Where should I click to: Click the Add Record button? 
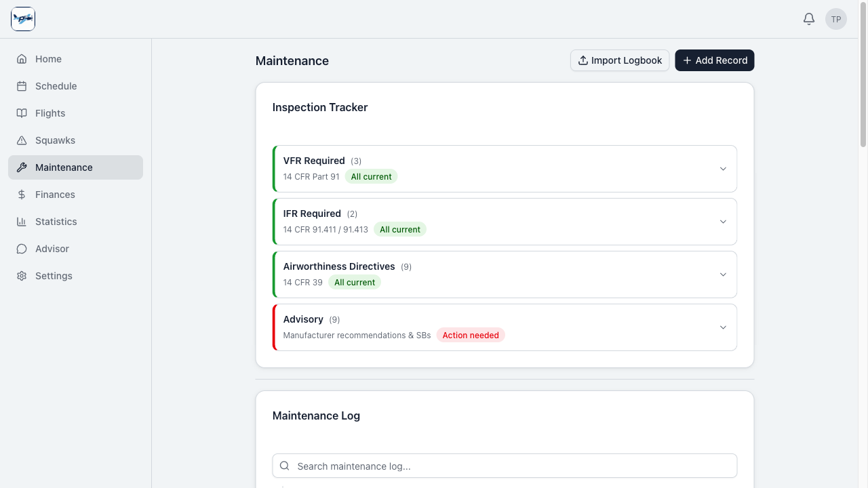click(x=714, y=60)
